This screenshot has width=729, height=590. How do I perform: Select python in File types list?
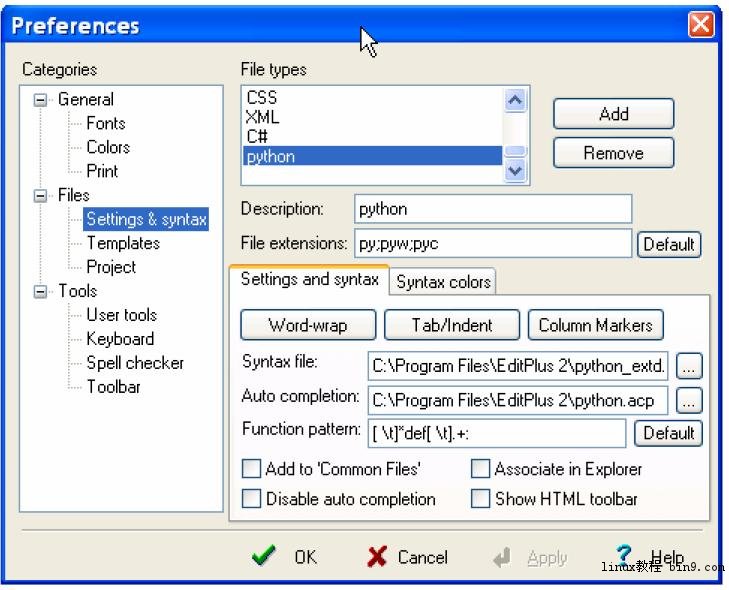pyautogui.click(x=372, y=156)
